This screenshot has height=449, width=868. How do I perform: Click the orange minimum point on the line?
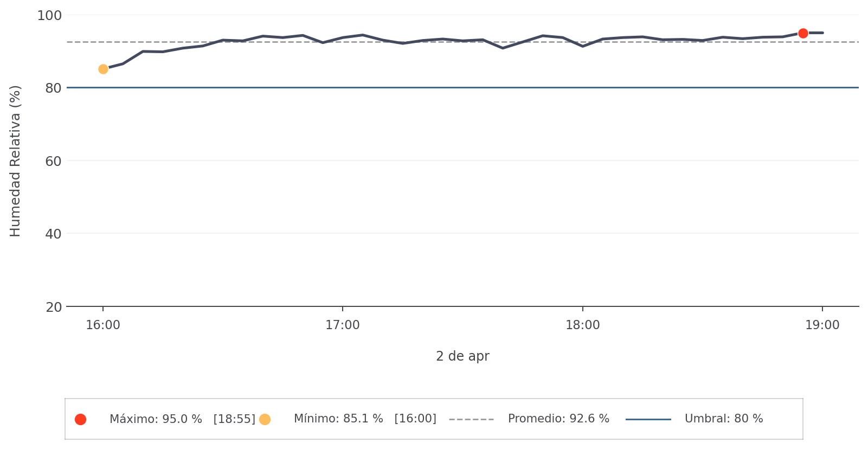coord(103,69)
